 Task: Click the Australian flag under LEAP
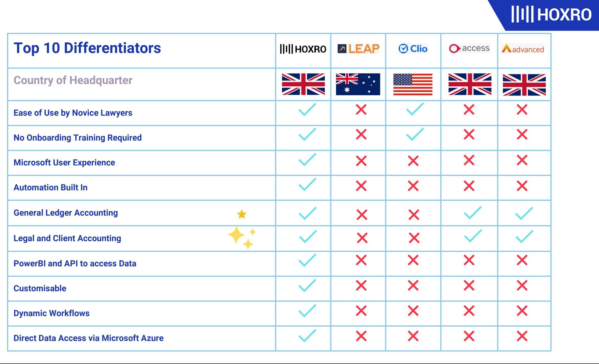pos(358,84)
